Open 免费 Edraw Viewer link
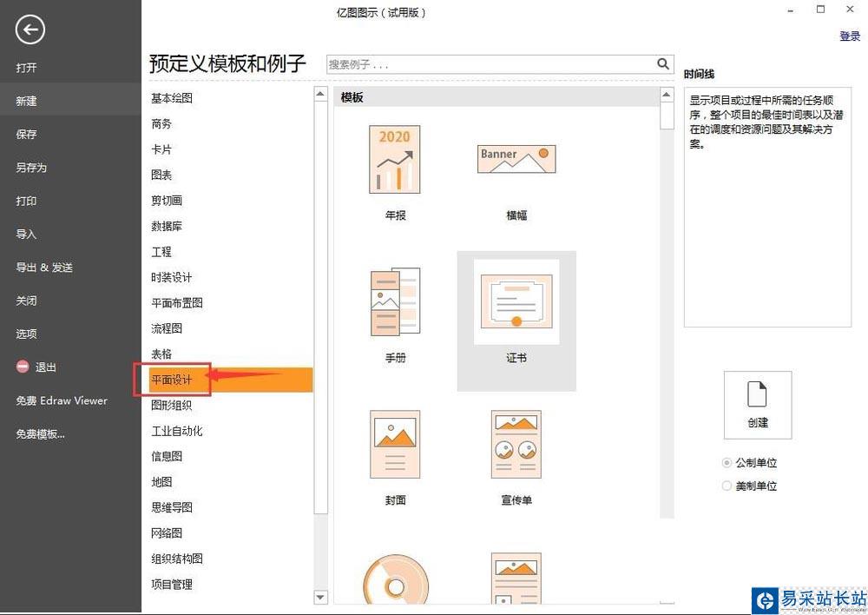 [62, 400]
